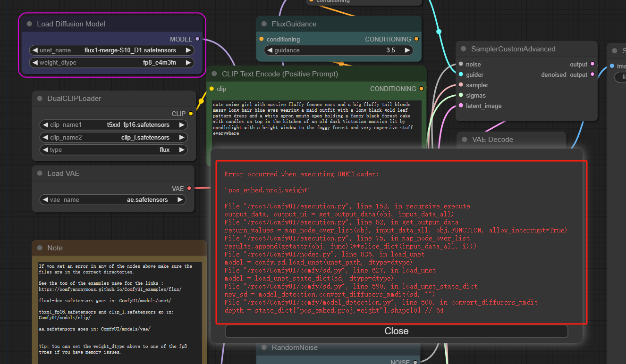Click the denoised_output socket
Screen dimensions: 626x364
point(592,74)
